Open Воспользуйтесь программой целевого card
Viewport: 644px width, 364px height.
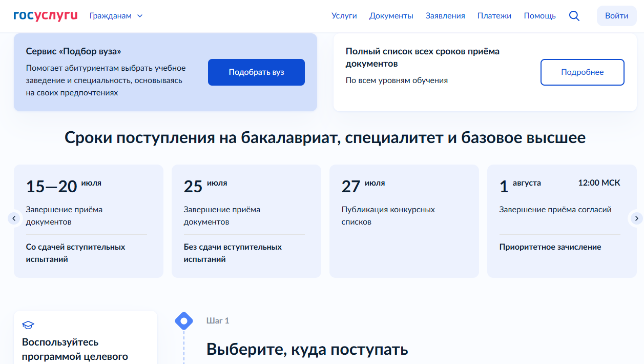86,337
